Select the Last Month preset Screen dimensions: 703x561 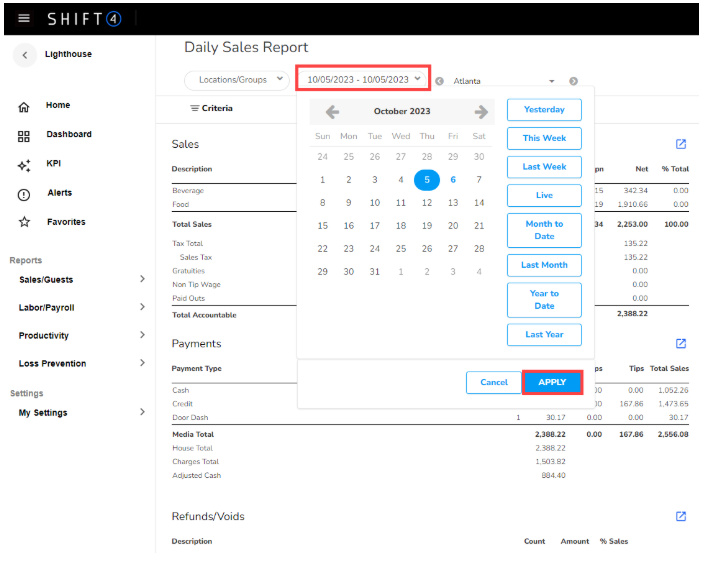(544, 265)
